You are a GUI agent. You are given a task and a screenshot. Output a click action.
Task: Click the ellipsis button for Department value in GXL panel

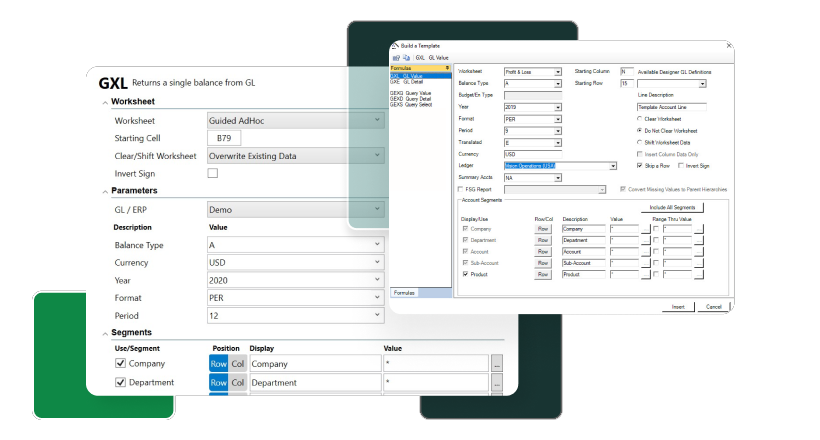pyautogui.click(x=497, y=382)
